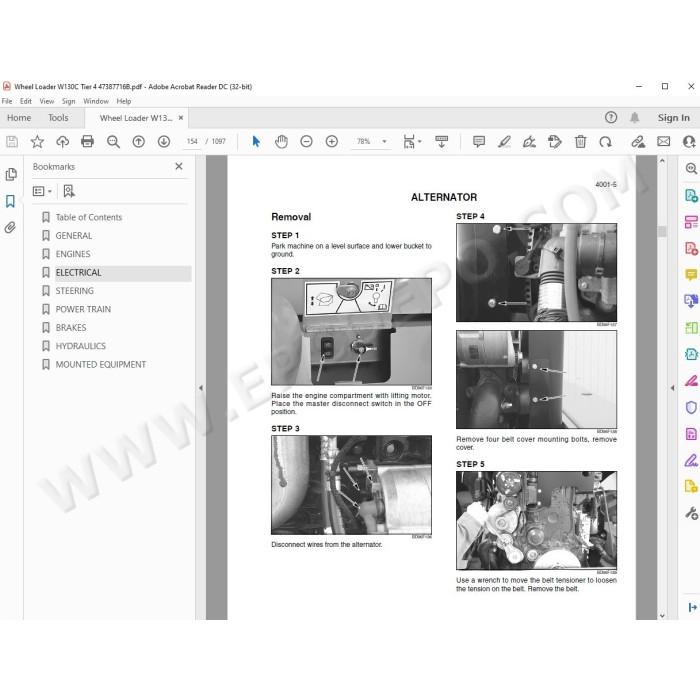This screenshot has height=700, width=700.
Task: Expand right pane with bottom arrow icon
Action: pos(692,607)
